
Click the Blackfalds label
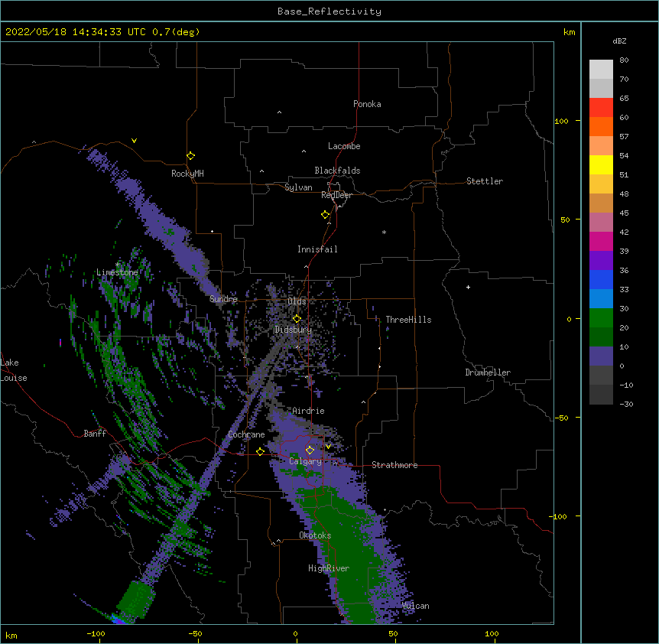337,171
